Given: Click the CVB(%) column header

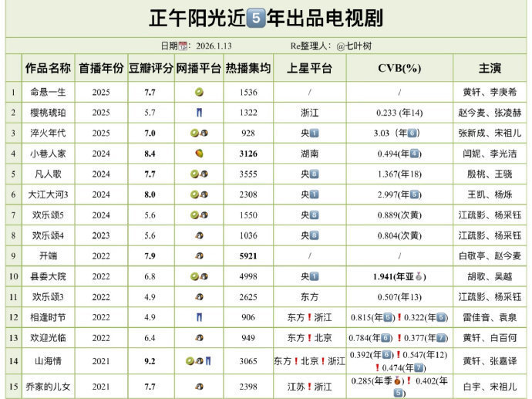Looking at the screenshot, I should point(399,68).
